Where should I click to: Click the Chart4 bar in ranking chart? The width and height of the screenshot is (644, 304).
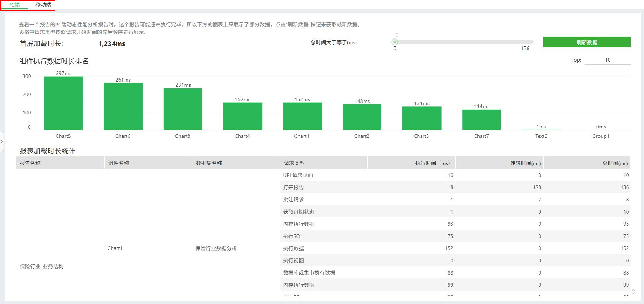coord(243,116)
